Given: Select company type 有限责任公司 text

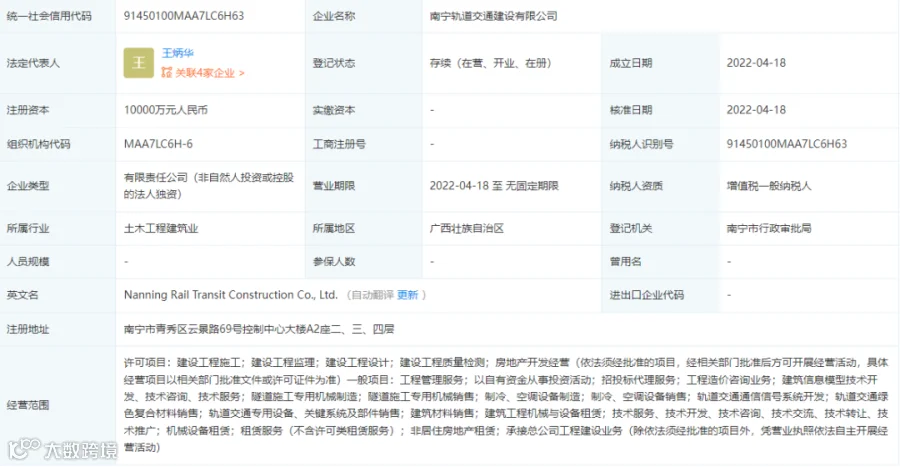Looking at the screenshot, I should click(208, 186).
